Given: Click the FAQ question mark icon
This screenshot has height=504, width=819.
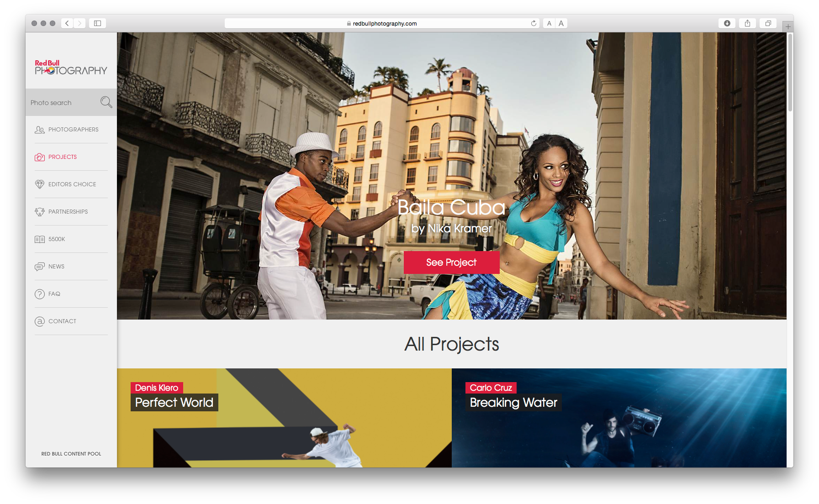Looking at the screenshot, I should click(x=40, y=294).
